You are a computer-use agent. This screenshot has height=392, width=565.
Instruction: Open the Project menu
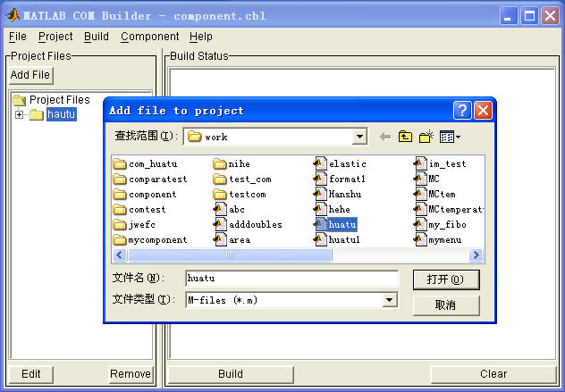[55, 37]
